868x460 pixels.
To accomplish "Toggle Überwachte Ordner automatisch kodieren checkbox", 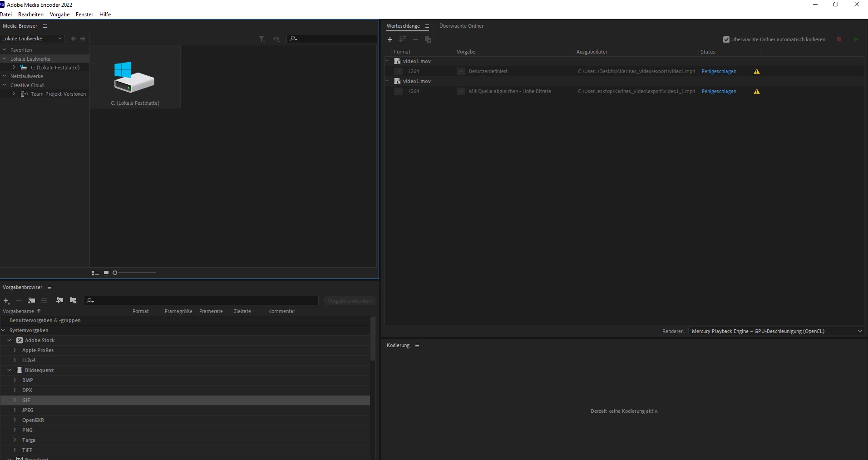I will point(726,39).
